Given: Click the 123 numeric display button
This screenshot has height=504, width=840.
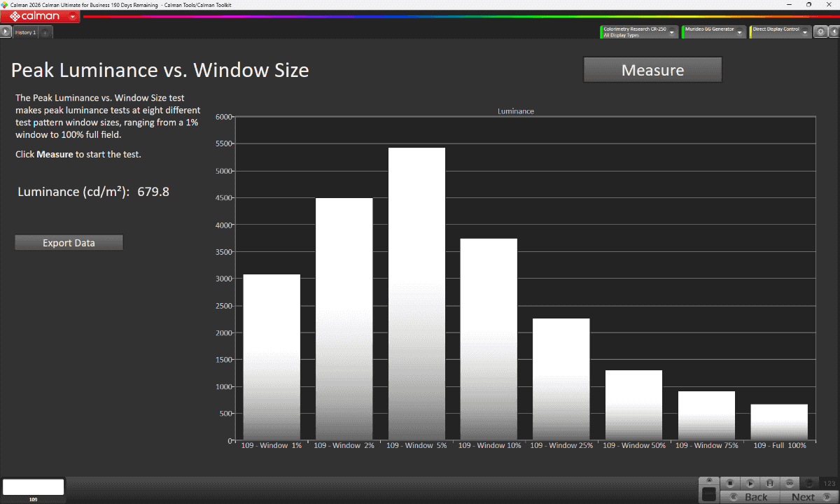Looking at the screenshot, I should click(x=829, y=483).
